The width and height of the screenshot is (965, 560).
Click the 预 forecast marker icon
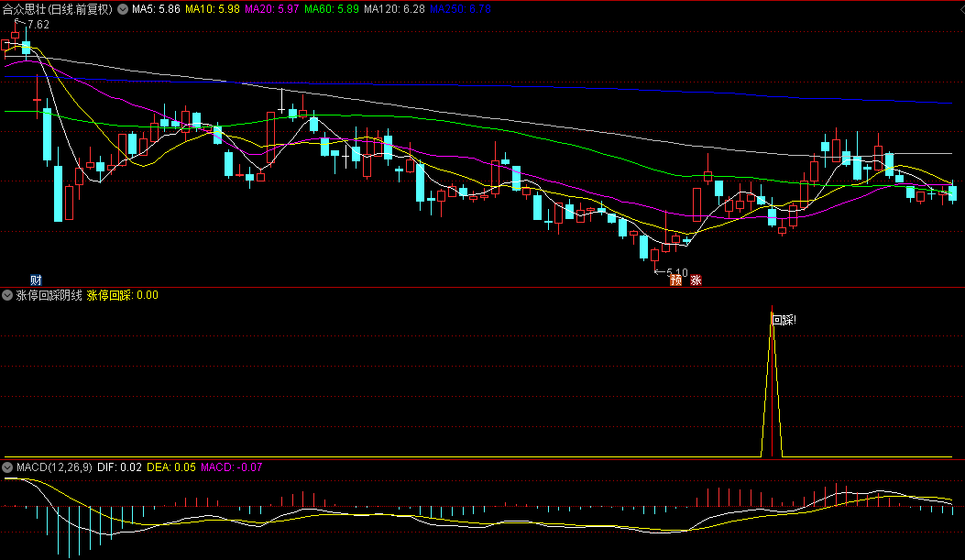coord(675,280)
